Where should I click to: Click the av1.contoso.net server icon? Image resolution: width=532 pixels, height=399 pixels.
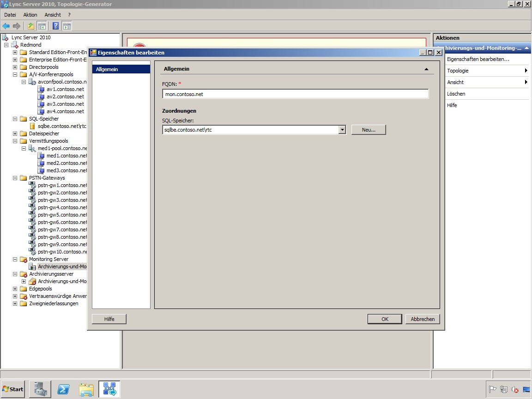(x=41, y=89)
